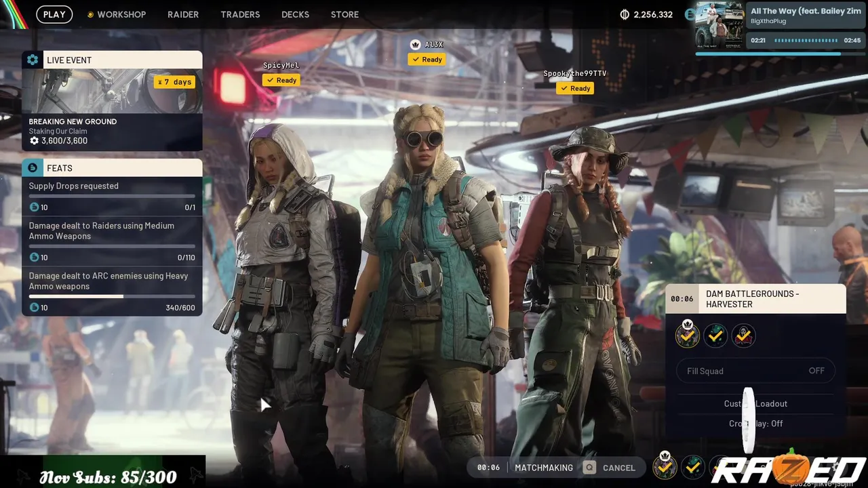Screen dimensions: 868x488
Task: Click the album art in the music widget
Action: click(x=720, y=25)
